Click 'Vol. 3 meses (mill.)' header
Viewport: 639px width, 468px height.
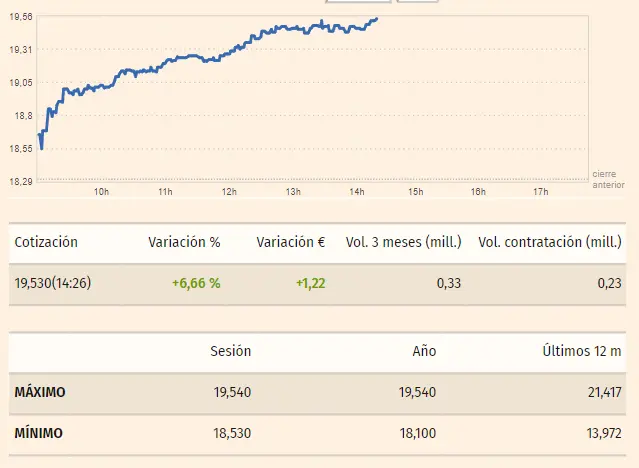[x=403, y=242]
